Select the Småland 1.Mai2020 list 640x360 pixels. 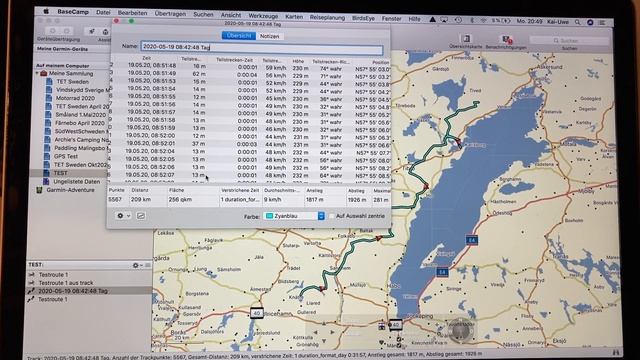click(x=81, y=115)
